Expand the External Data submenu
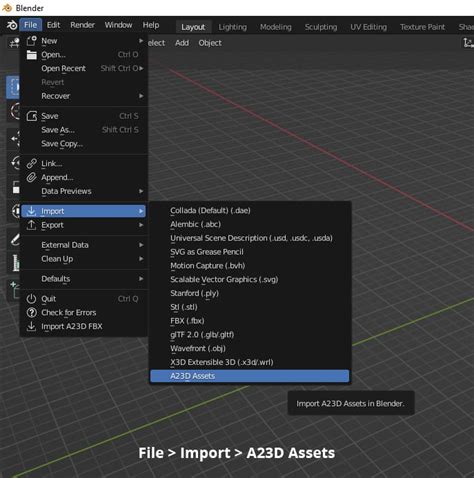474x478 pixels. pos(84,245)
